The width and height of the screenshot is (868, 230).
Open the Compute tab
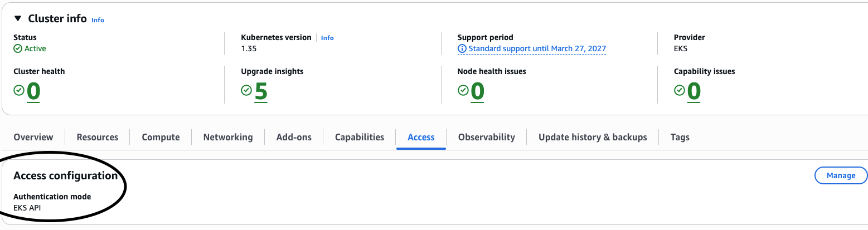coord(161,137)
